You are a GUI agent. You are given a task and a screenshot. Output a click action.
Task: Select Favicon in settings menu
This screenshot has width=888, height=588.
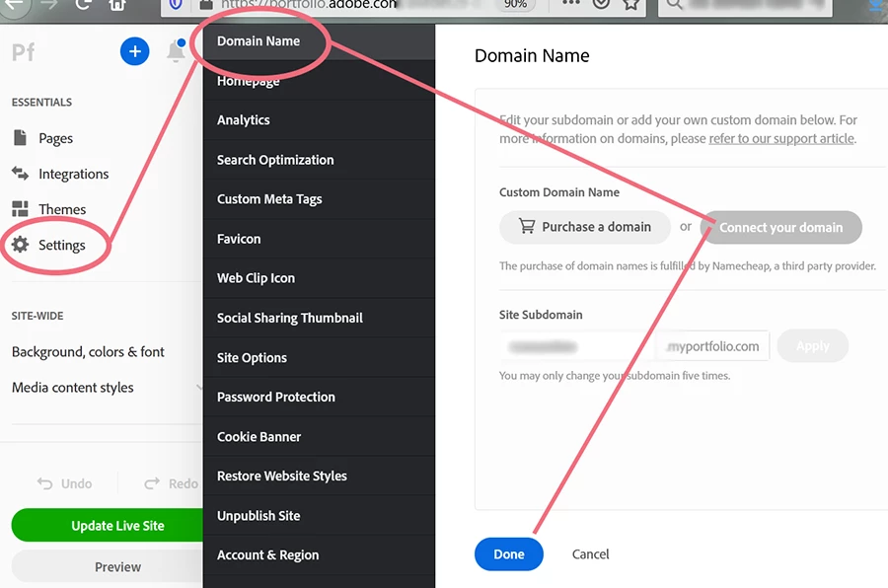[319, 239]
